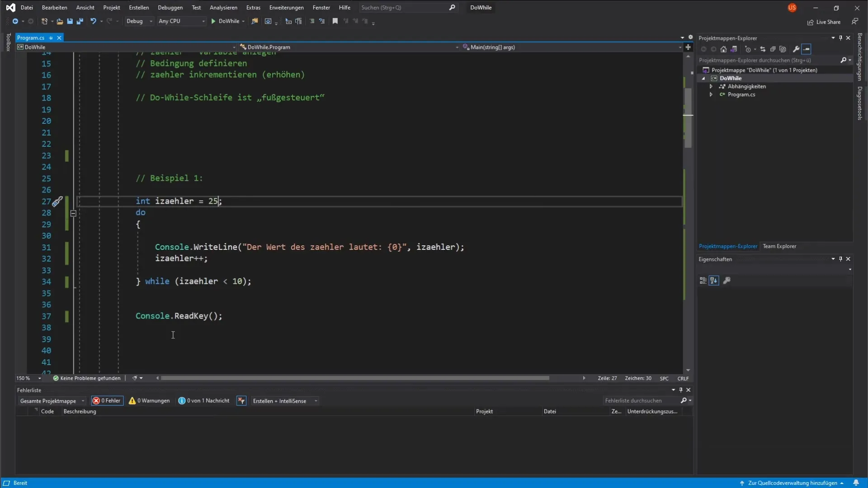Image resolution: width=868 pixels, height=488 pixels.
Task: Click the feedback icon beside Live Share
Action: (x=854, y=22)
